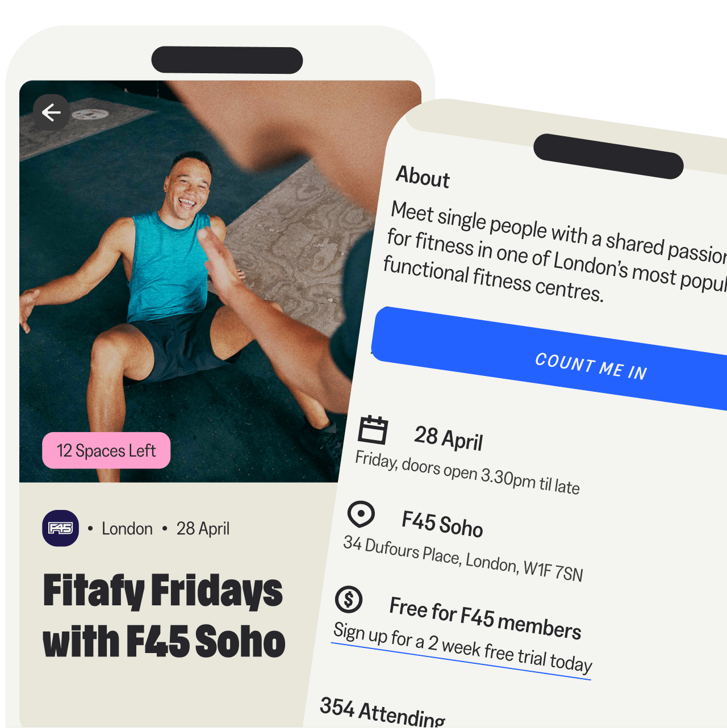Tap the 34 Dufours Place address
The image size is (727, 728).
point(463,559)
